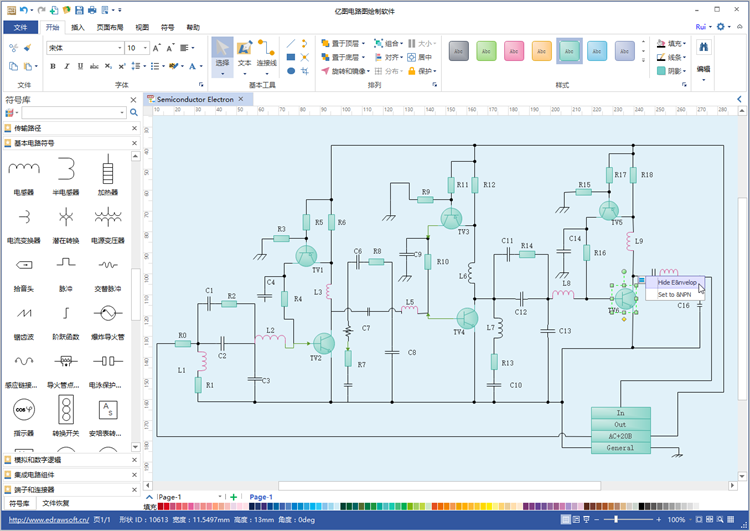Open the 文件 file menu

point(21,27)
